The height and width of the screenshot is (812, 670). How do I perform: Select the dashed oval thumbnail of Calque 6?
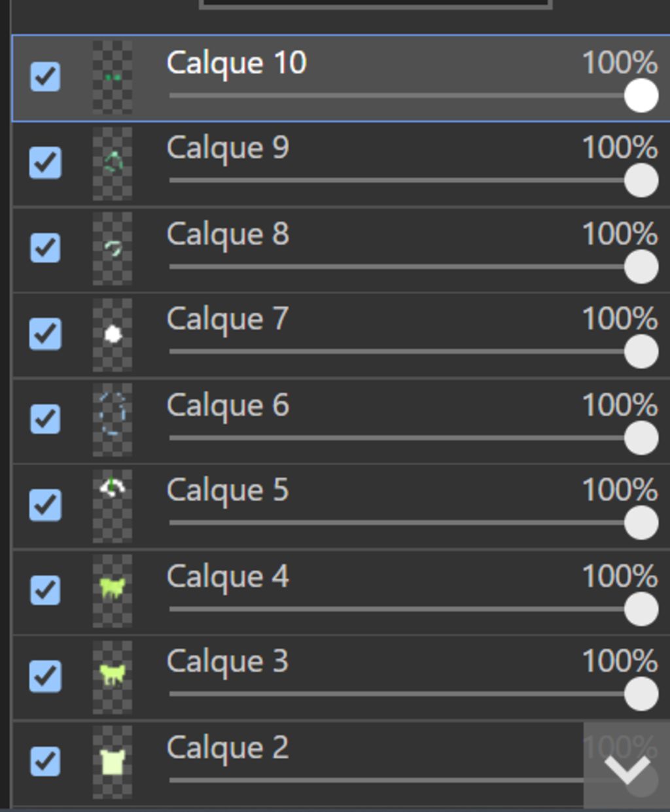click(113, 419)
